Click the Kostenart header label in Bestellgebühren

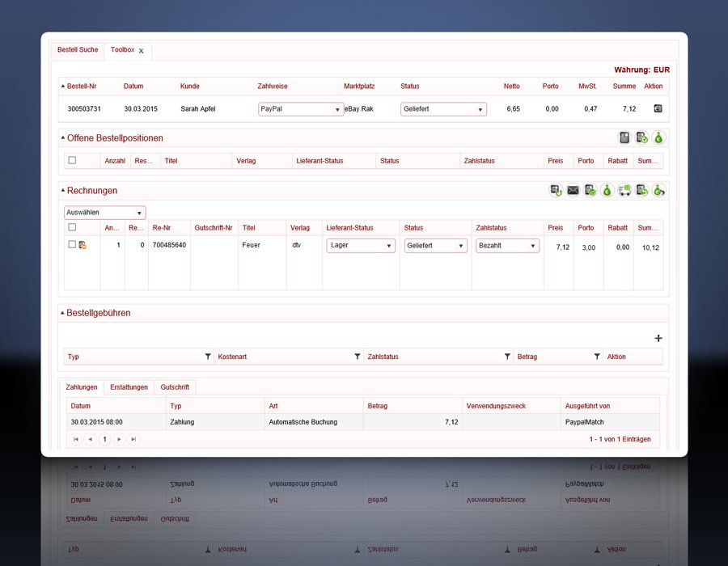click(x=232, y=357)
